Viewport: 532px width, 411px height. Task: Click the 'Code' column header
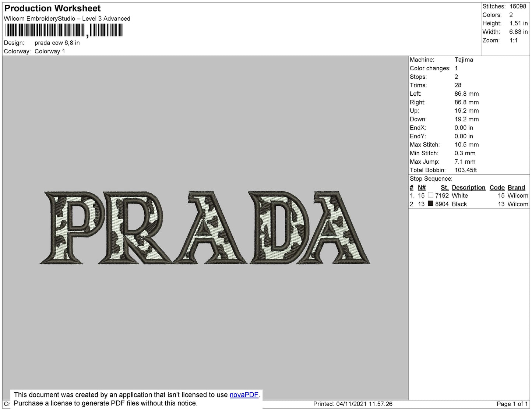click(497, 187)
